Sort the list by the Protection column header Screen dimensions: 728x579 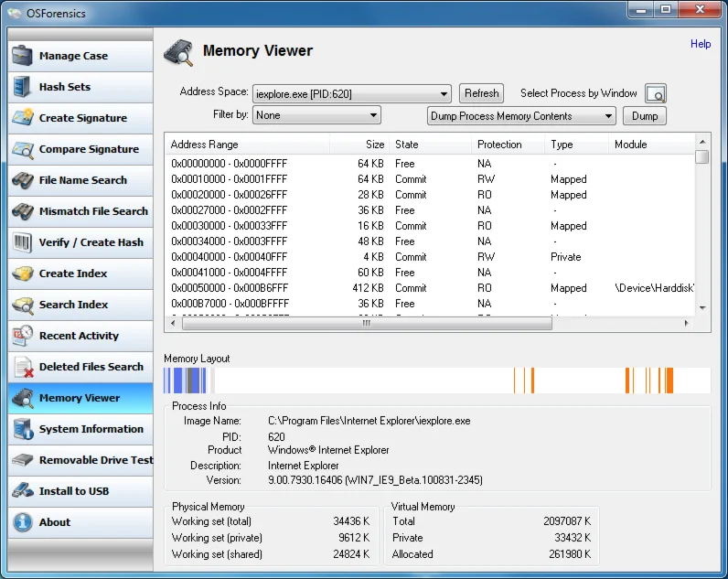[499, 145]
